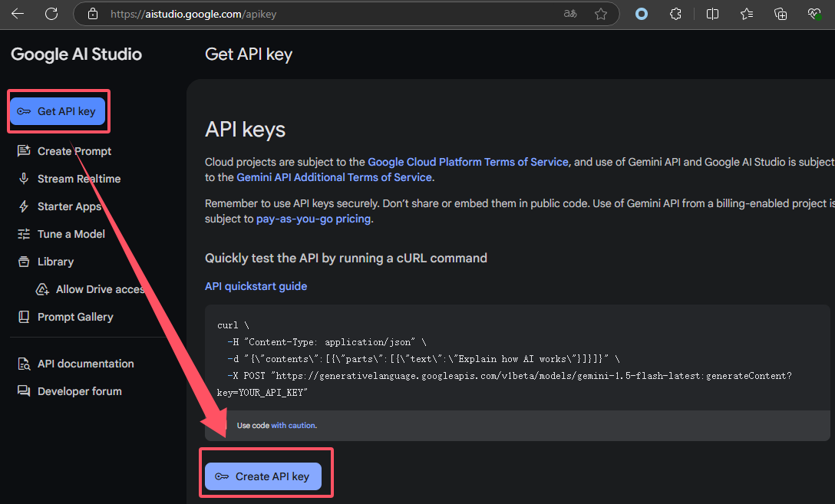Click the Content-Type header code line
Screen dimensions: 835x504
(x=327, y=342)
